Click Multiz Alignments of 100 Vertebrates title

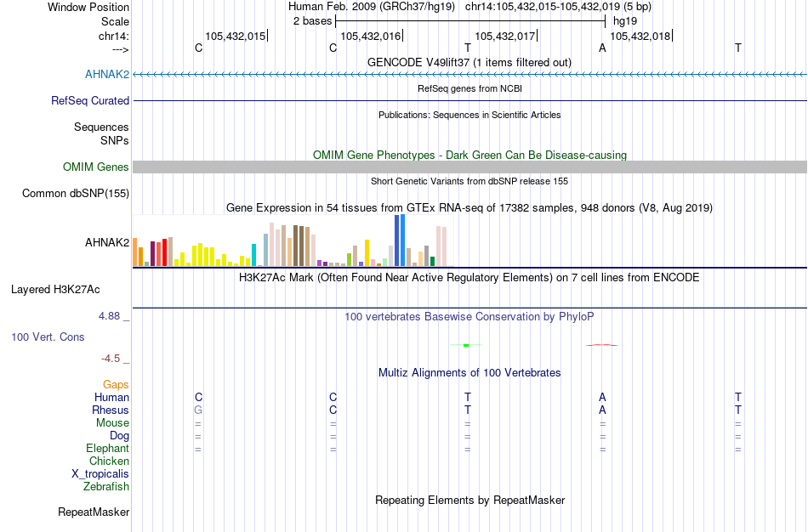coord(469,372)
